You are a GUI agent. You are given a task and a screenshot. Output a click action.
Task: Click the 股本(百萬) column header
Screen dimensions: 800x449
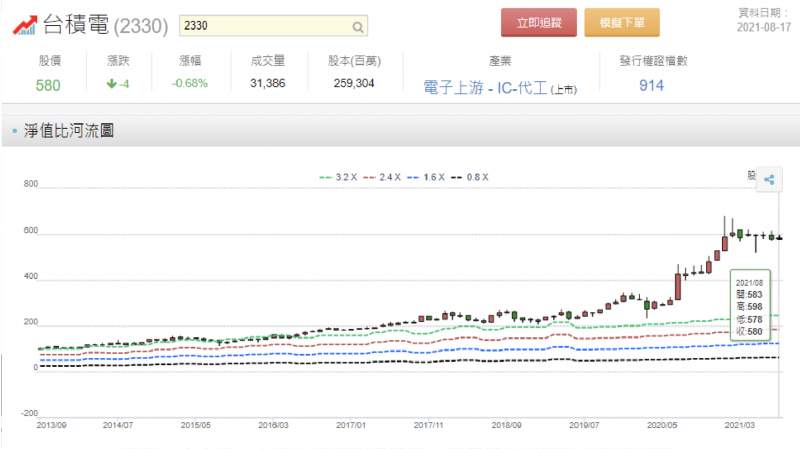354,61
